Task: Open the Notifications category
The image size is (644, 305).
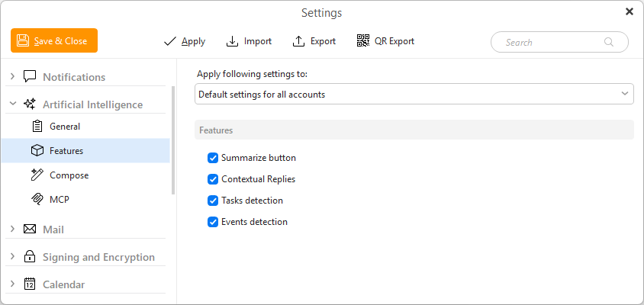Action: click(74, 77)
